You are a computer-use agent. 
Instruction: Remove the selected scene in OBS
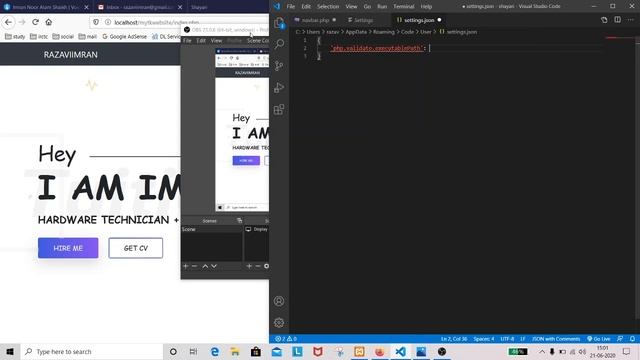pyautogui.click(x=195, y=266)
